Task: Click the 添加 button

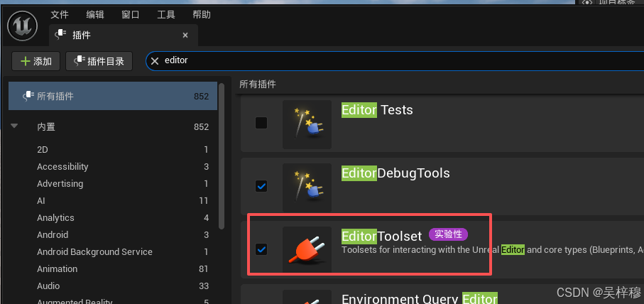Action: (x=36, y=61)
